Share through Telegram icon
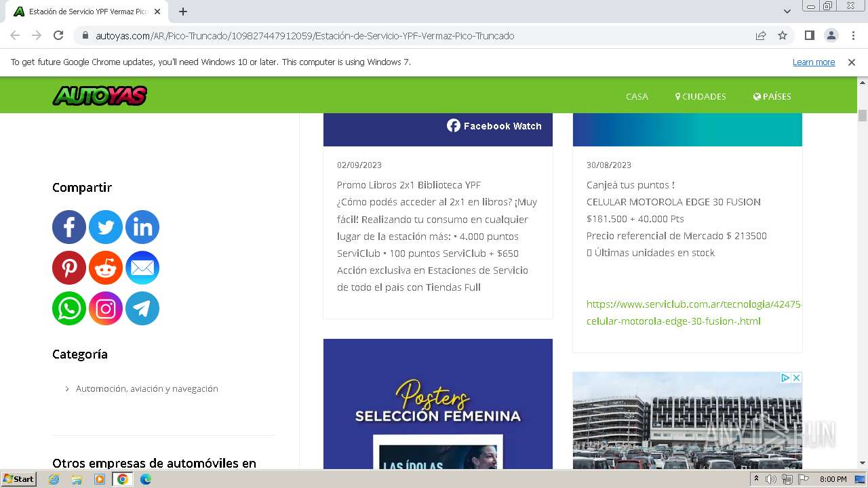Viewport: 868px width, 488px height. click(x=142, y=308)
